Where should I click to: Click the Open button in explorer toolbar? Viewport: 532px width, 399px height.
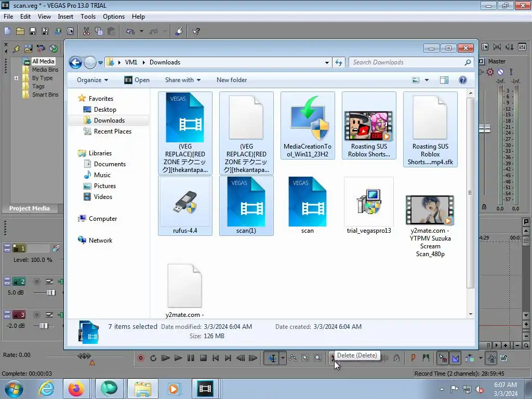pyautogui.click(x=137, y=80)
